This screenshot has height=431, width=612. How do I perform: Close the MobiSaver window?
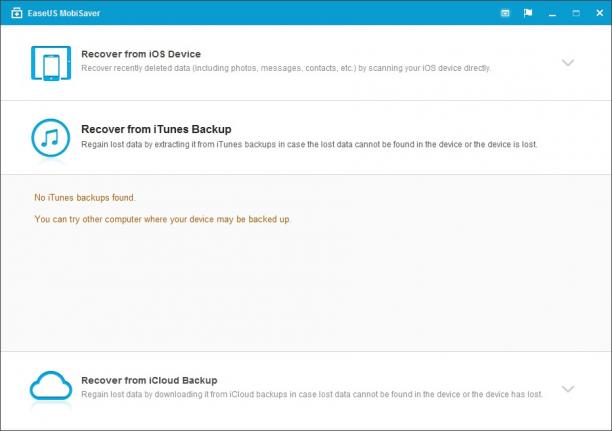(600, 13)
